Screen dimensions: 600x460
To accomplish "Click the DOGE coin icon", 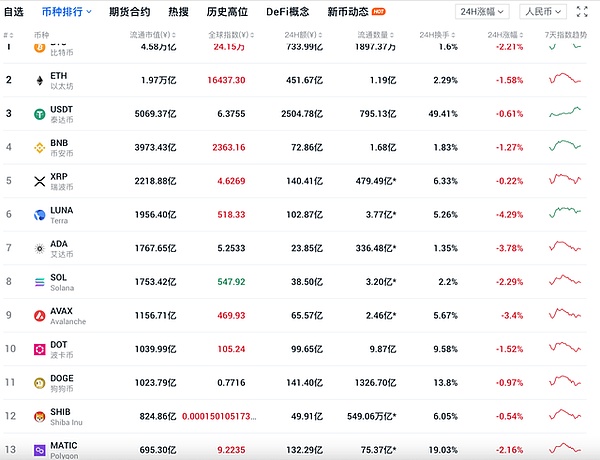I will coord(40,383).
